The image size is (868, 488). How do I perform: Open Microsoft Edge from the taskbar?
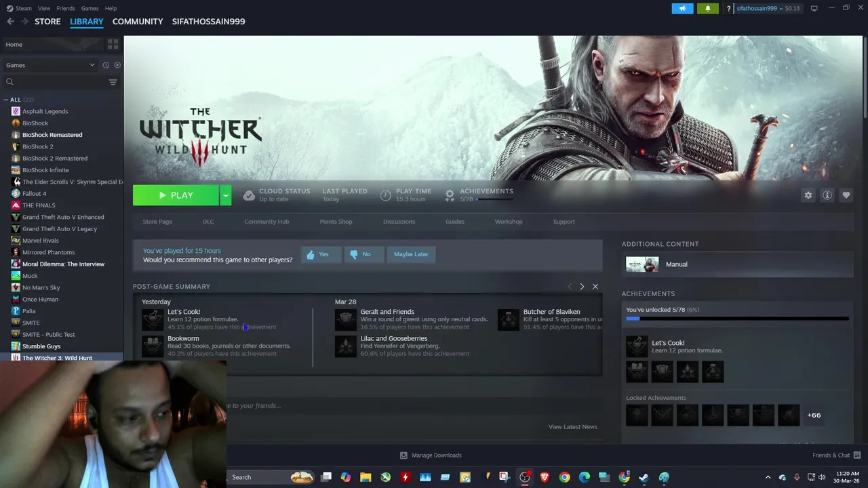584,477
